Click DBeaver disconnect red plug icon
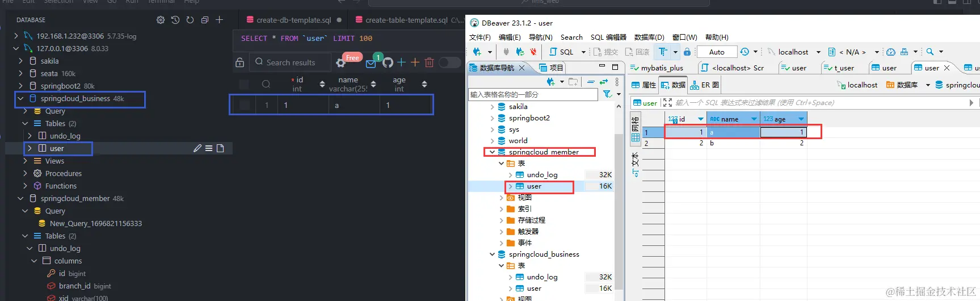 (533, 52)
